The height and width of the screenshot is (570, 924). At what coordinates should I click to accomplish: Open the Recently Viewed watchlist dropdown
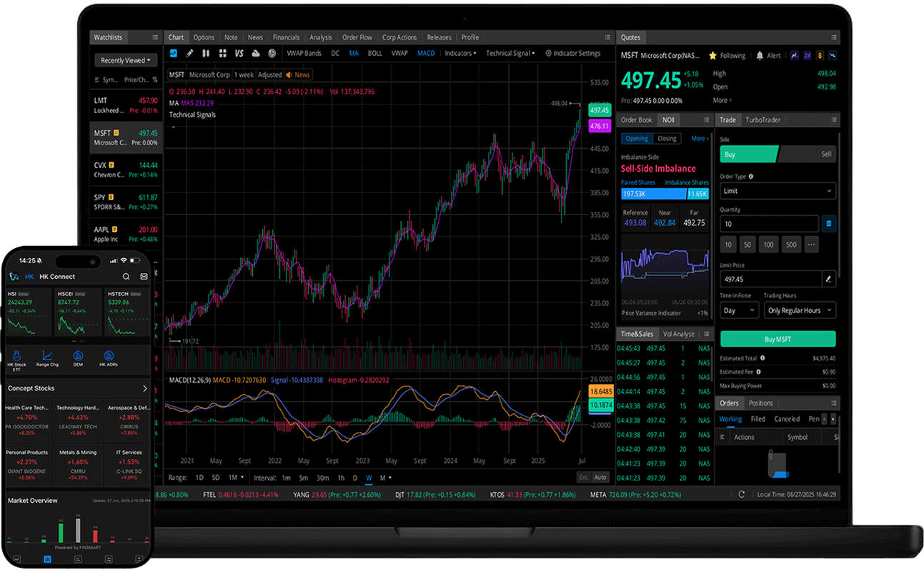[x=125, y=61]
